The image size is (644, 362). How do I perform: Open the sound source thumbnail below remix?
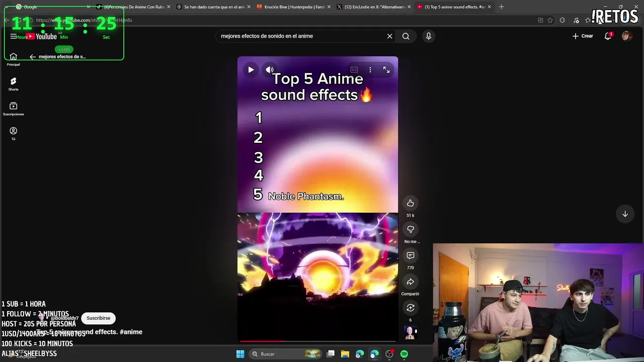pos(410,332)
